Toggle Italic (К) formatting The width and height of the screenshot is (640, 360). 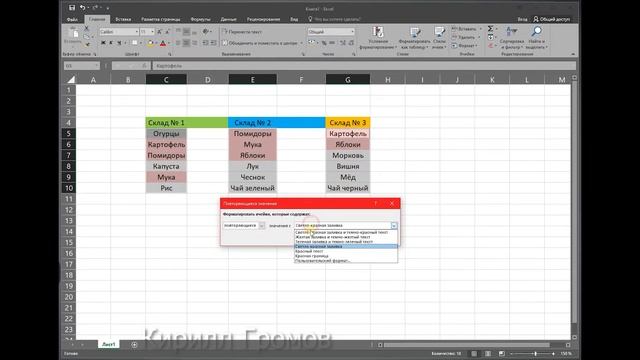pyautogui.click(x=111, y=43)
